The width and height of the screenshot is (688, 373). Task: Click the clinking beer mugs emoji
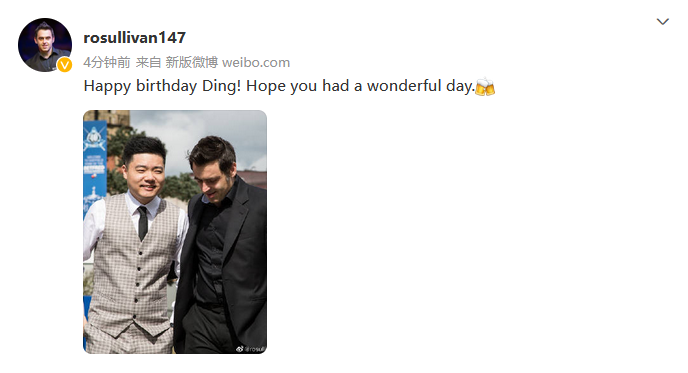485,86
